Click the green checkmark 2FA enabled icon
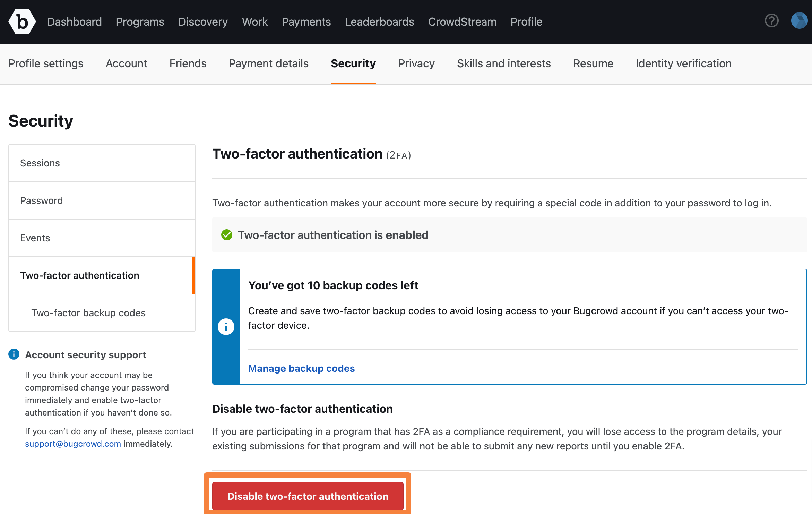This screenshot has height=514, width=812. (x=227, y=234)
